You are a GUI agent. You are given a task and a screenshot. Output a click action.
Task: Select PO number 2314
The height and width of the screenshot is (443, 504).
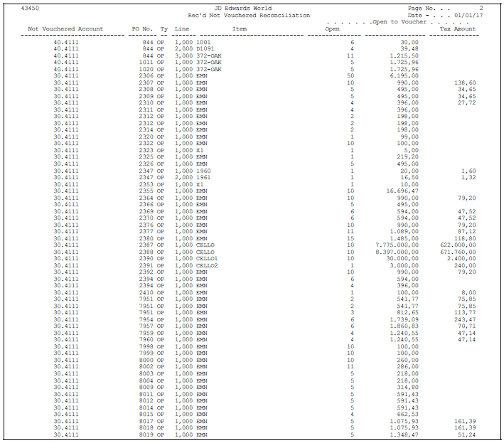146,129
